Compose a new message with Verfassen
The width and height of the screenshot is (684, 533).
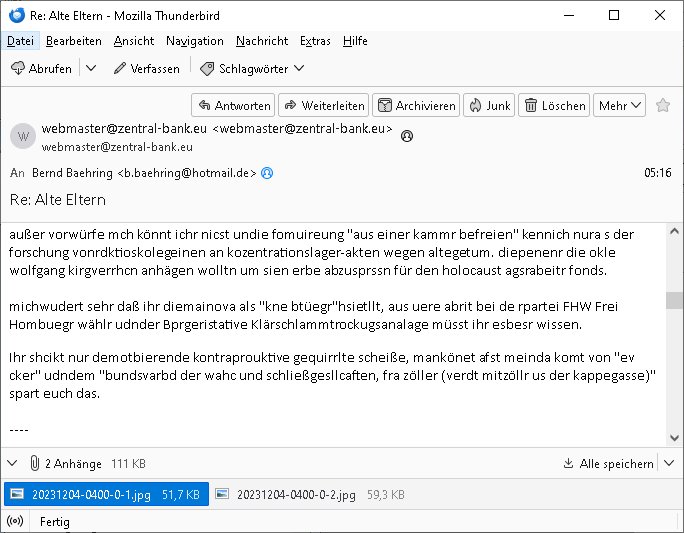point(146,68)
